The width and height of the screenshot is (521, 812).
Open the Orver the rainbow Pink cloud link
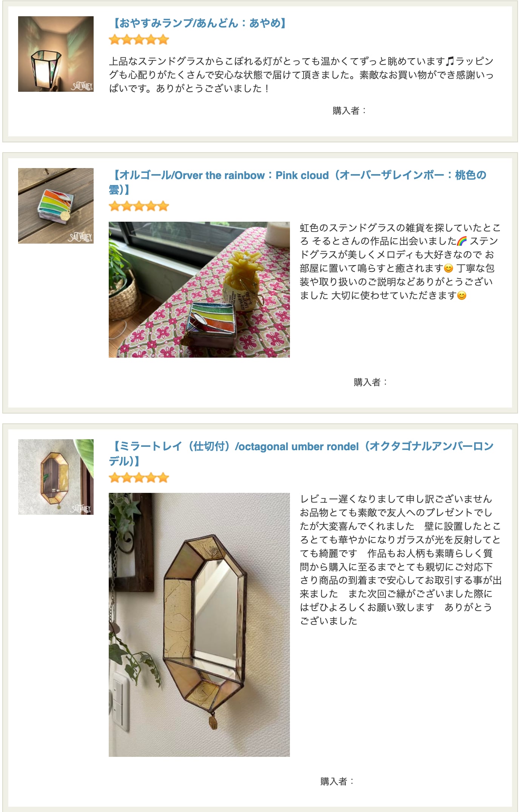tap(298, 182)
